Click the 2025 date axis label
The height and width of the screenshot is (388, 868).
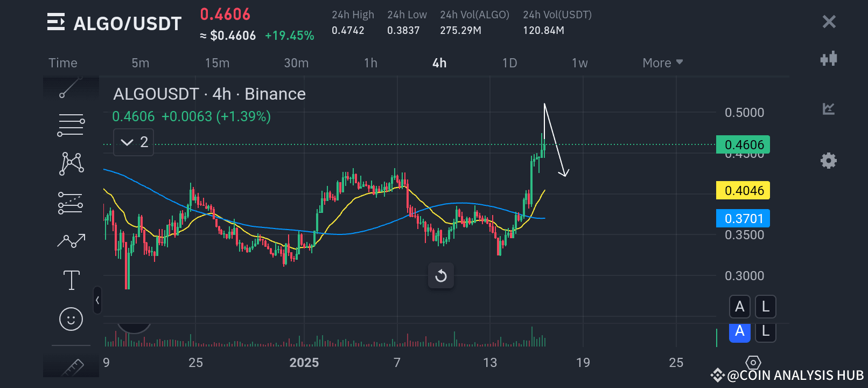coord(304,363)
